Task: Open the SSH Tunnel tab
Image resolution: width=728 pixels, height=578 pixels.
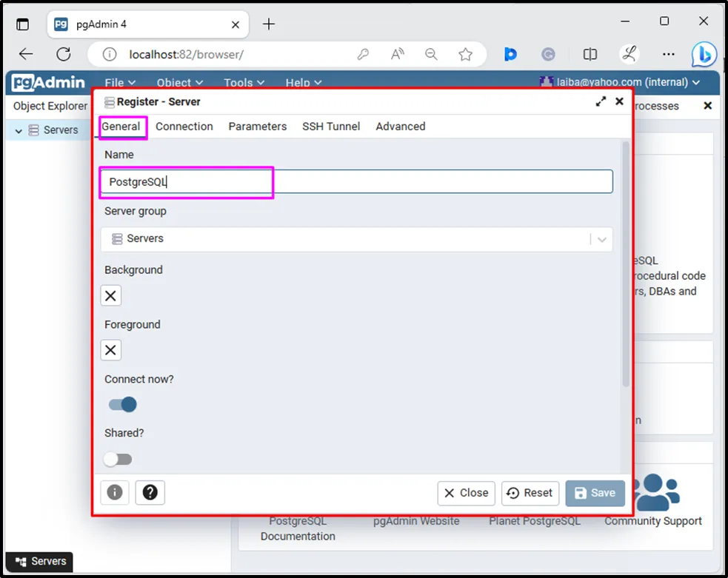Action: coord(330,127)
